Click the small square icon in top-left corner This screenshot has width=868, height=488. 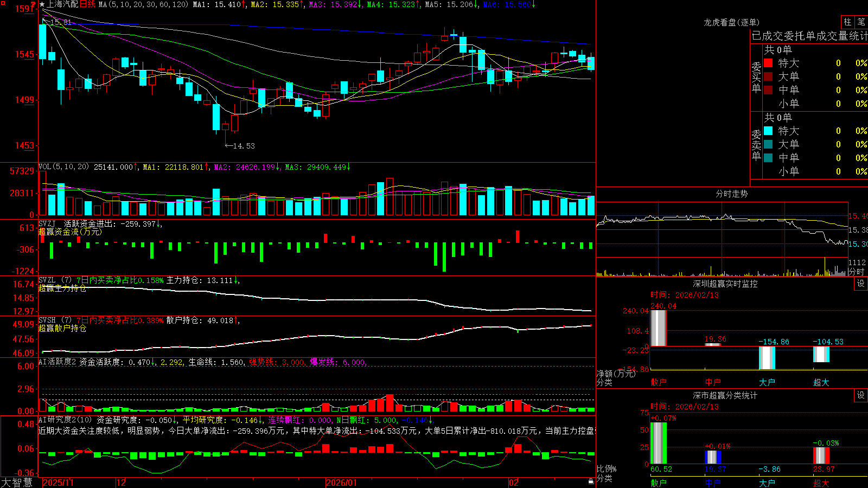click(x=2, y=2)
